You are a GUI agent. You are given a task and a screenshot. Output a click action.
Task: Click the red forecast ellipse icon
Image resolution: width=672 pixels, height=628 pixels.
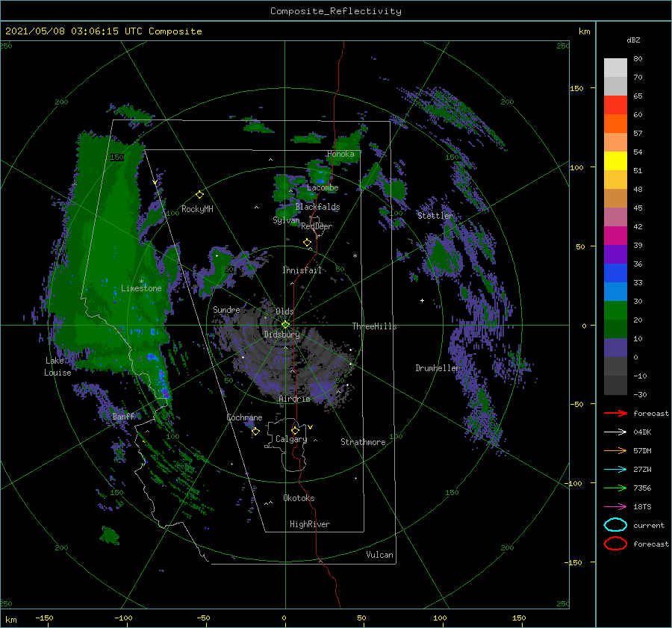tap(615, 544)
